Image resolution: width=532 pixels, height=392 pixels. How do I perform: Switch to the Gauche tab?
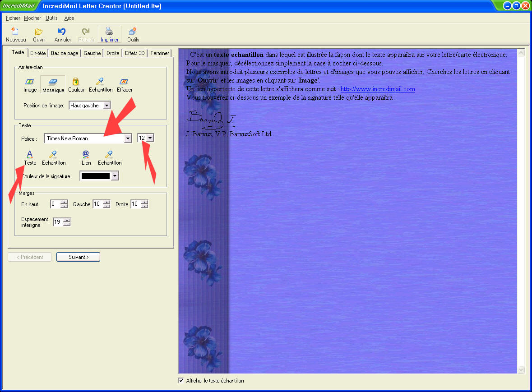(92, 53)
